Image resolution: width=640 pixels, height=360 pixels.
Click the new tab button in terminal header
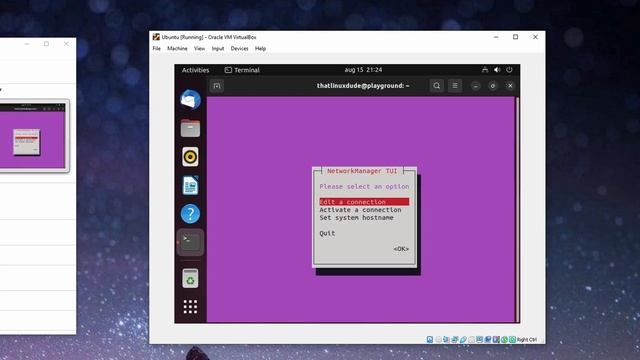(x=217, y=86)
